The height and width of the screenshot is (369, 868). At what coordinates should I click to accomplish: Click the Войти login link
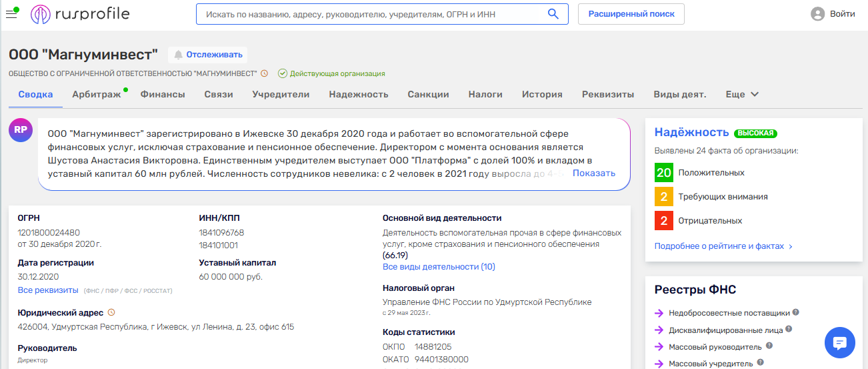click(x=843, y=14)
